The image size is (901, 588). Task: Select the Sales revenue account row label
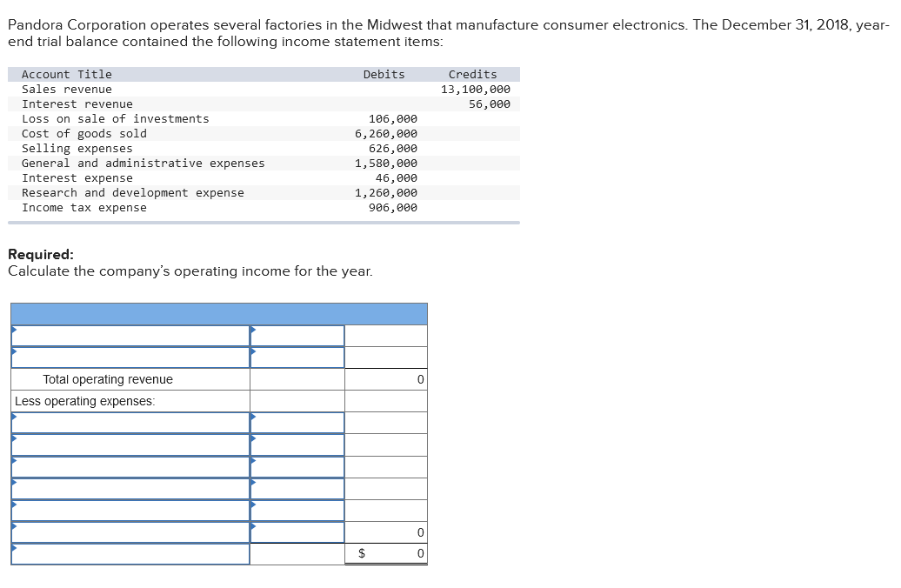[x=67, y=89]
